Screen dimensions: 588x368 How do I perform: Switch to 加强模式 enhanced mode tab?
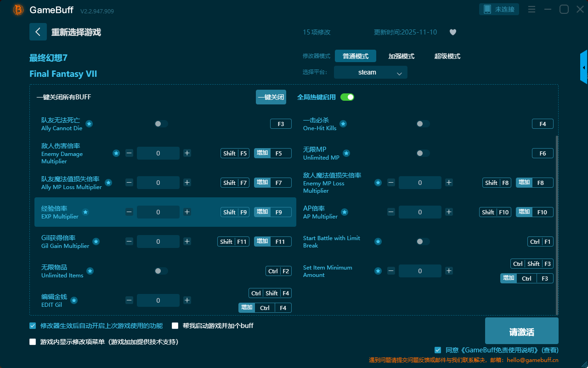[x=401, y=56]
